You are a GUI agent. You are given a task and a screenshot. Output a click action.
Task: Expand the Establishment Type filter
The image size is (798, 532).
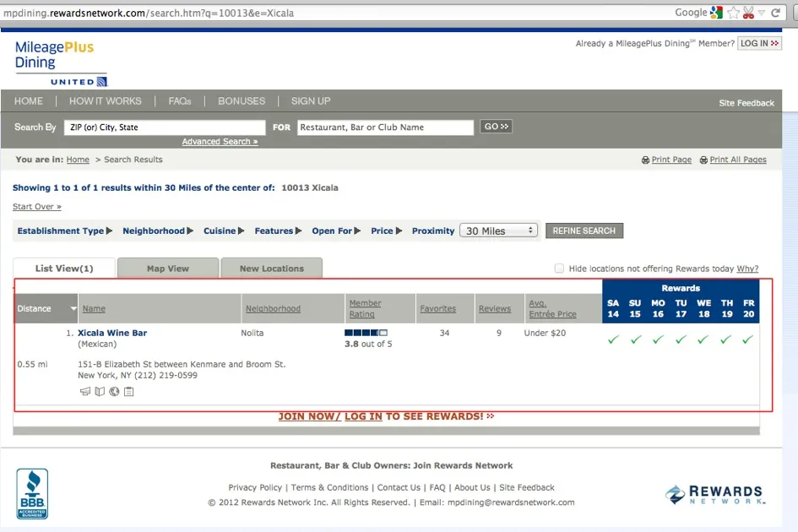click(65, 231)
